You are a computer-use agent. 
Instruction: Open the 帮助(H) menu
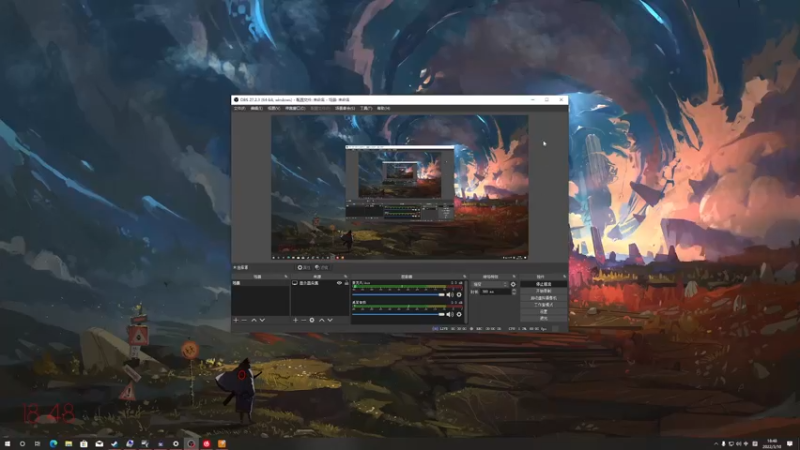(383, 108)
